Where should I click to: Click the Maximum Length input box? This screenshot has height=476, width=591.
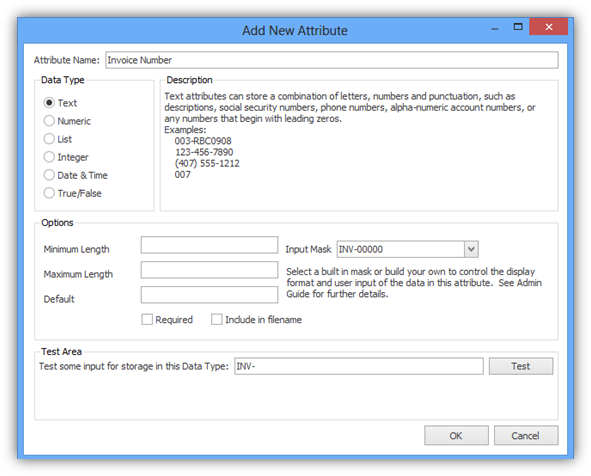pos(210,270)
